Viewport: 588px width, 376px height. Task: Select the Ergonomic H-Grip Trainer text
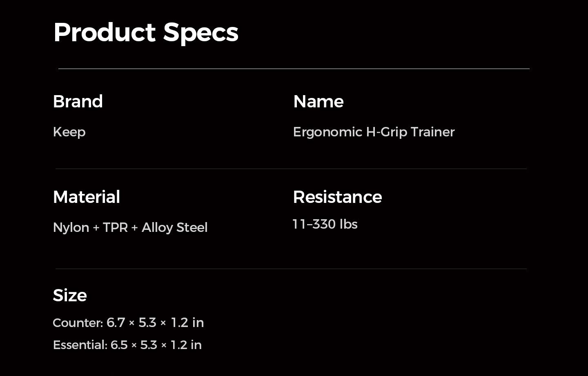(373, 132)
